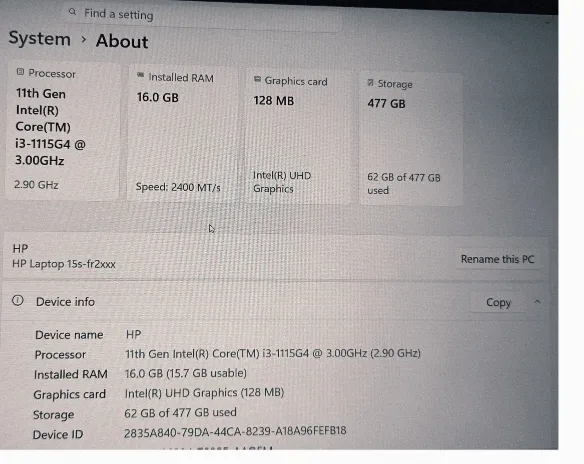The height and width of the screenshot is (464, 584).
Task: Select Device name value HP
Action: tap(133, 334)
